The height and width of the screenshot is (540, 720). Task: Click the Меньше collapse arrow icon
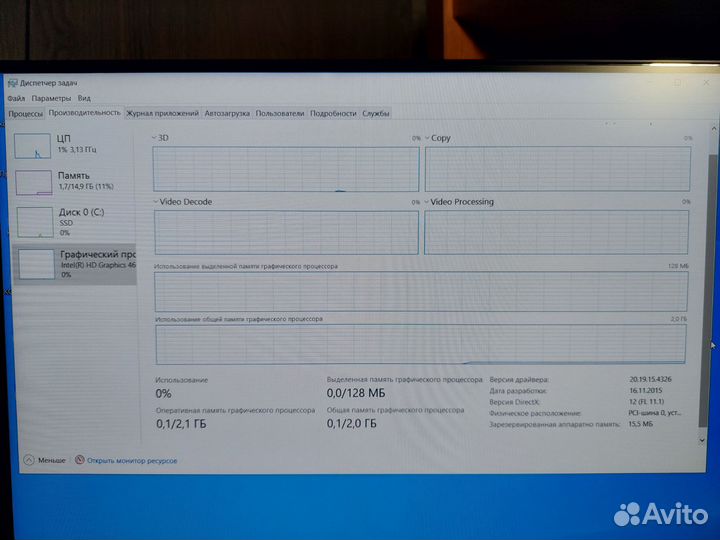(28, 460)
